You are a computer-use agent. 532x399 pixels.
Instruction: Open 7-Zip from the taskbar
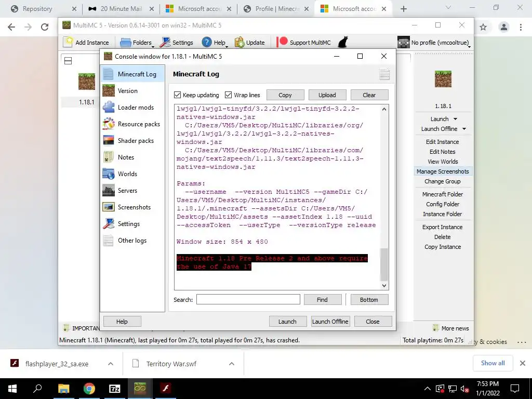(115, 389)
